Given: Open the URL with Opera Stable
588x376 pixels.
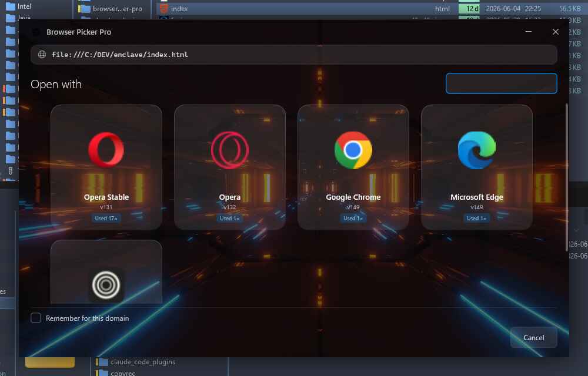Looking at the screenshot, I should point(106,167).
